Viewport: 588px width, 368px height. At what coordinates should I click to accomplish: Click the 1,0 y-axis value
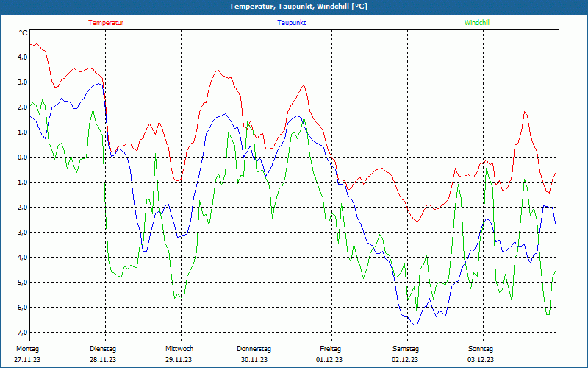[x=22, y=132]
